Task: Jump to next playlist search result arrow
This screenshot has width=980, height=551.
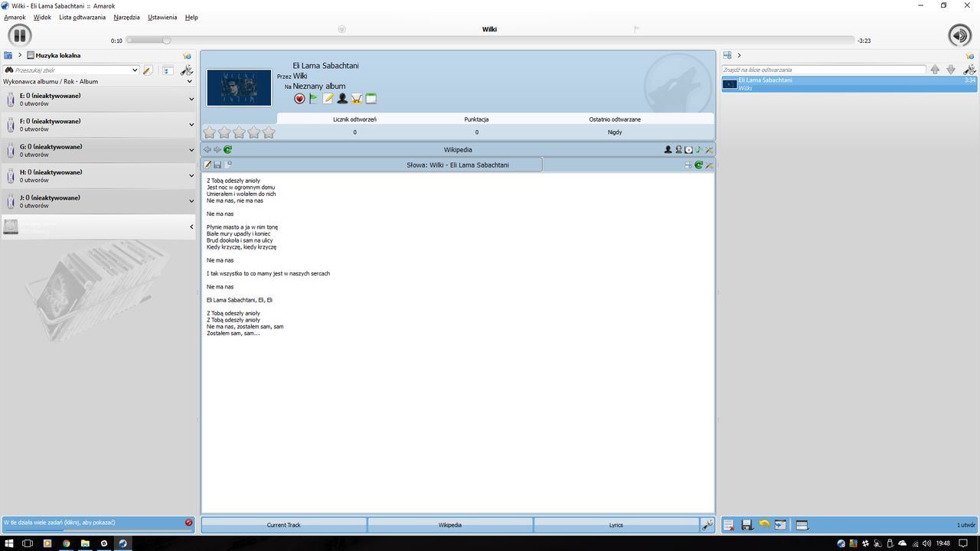Action: pos(951,70)
